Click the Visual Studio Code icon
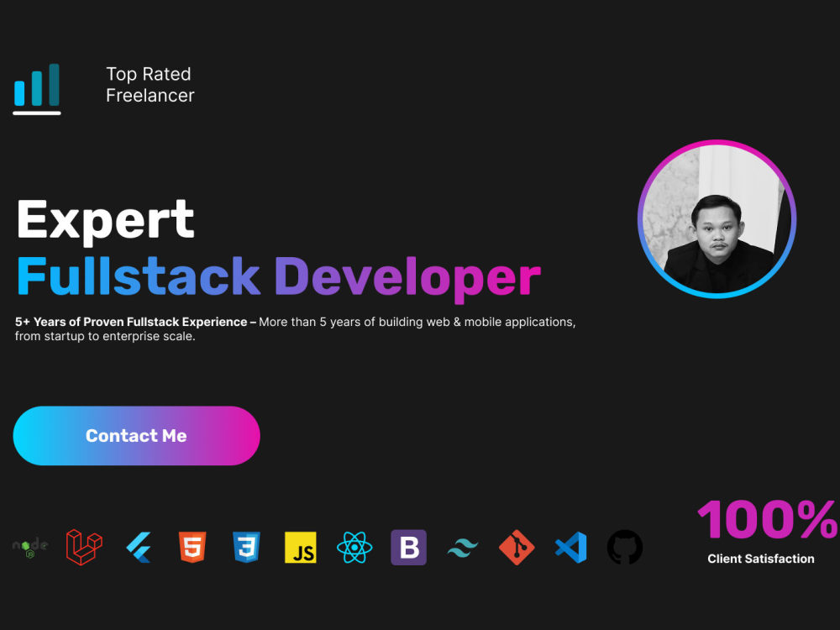The width and height of the screenshot is (840, 630). pyautogui.click(x=571, y=547)
